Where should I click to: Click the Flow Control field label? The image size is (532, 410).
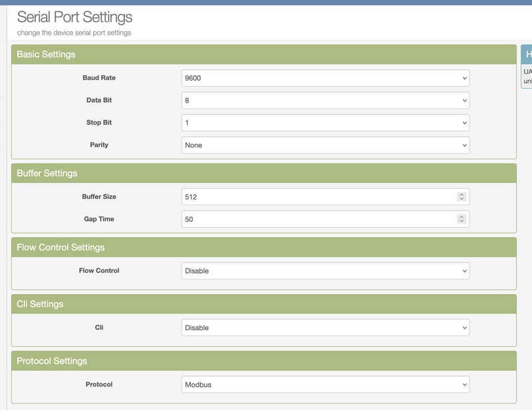99,271
